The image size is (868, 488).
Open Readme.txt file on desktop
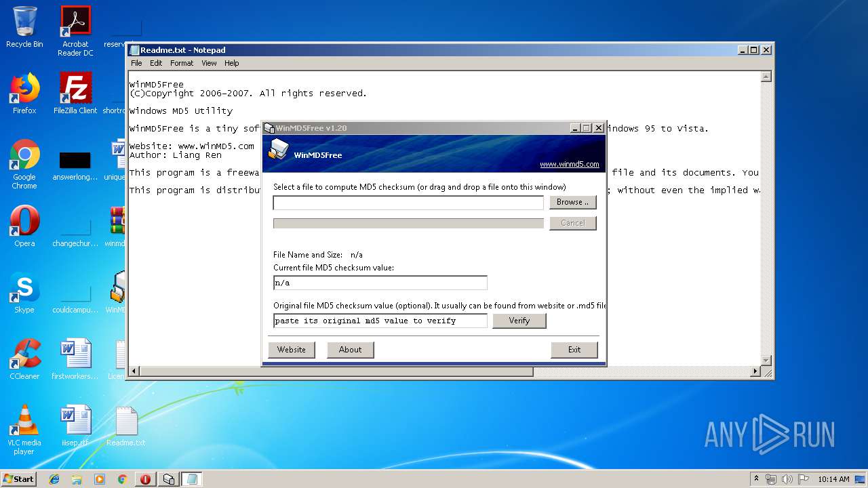click(x=126, y=426)
